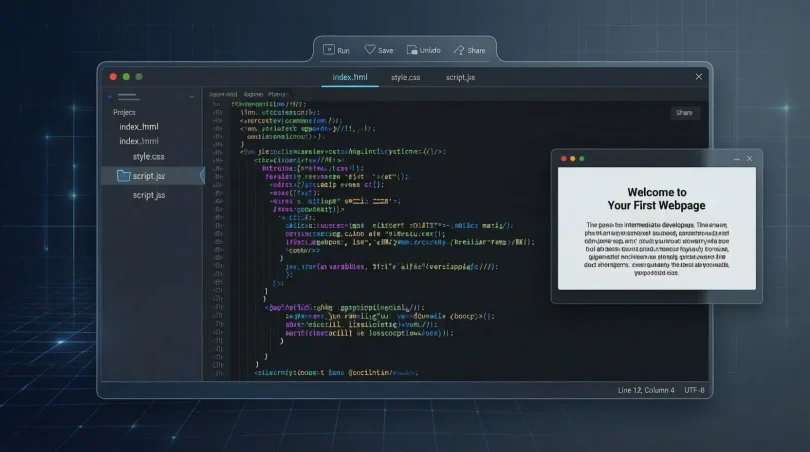Close the editor with the X at its top right

pos(698,76)
